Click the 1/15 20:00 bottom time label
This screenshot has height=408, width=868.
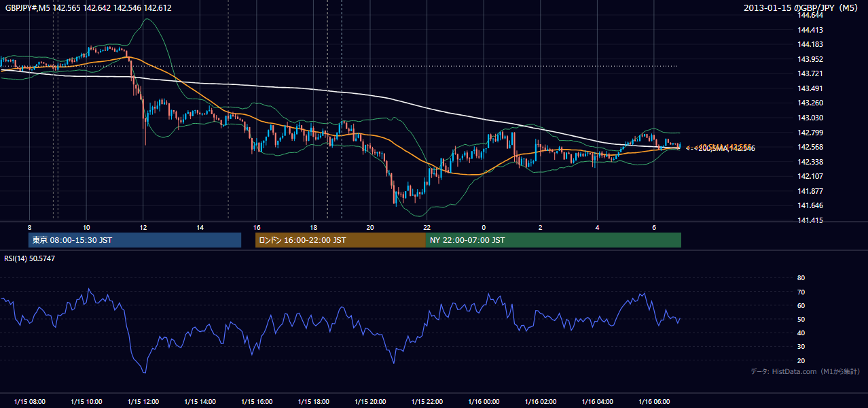click(370, 402)
